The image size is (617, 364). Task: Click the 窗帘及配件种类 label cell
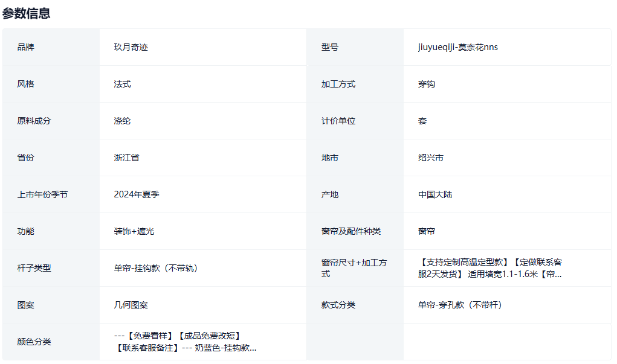click(x=350, y=231)
